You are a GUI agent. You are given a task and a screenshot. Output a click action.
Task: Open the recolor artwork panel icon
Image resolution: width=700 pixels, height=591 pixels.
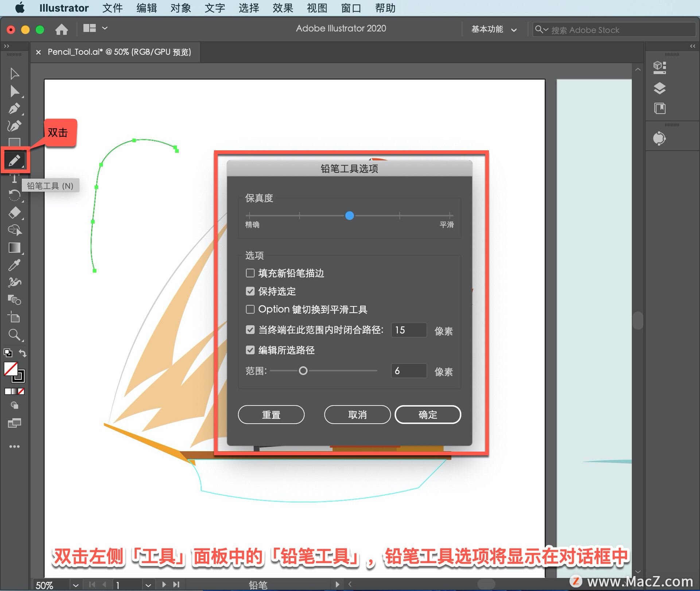tap(659, 138)
